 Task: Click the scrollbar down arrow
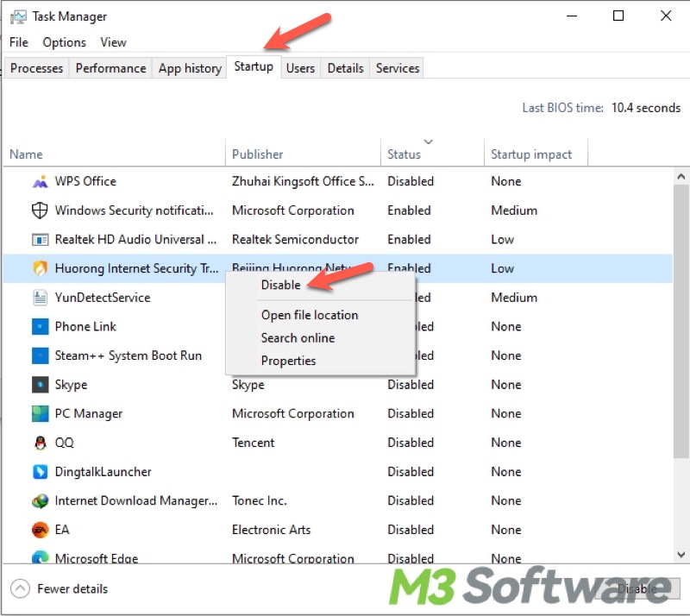pyautogui.click(x=681, y=555)
